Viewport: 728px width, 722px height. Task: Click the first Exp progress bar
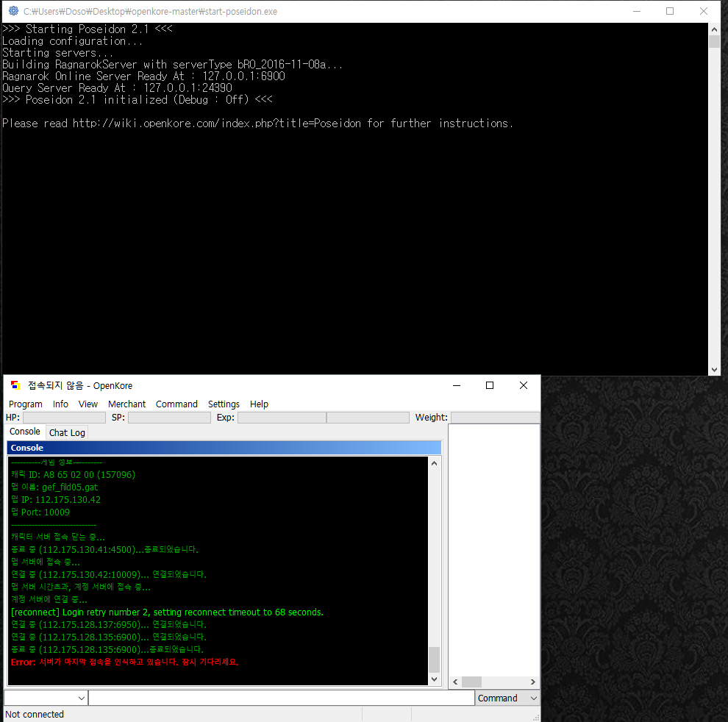coord(282,418)
